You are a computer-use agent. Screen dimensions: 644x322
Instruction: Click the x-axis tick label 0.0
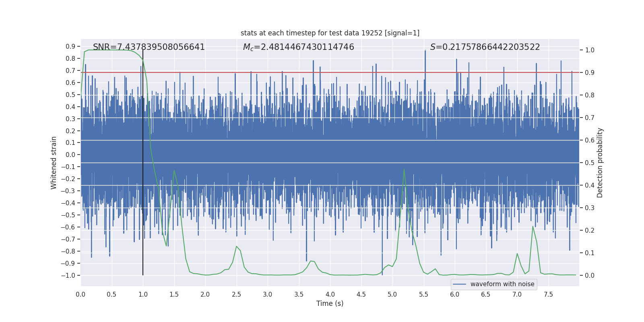(80, 295)
